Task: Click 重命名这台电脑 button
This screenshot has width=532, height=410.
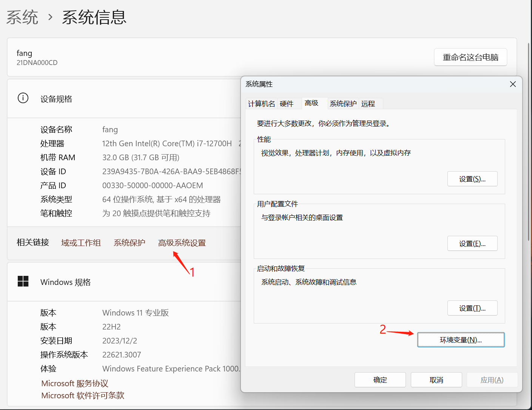Action: click(x=470, y=57)
